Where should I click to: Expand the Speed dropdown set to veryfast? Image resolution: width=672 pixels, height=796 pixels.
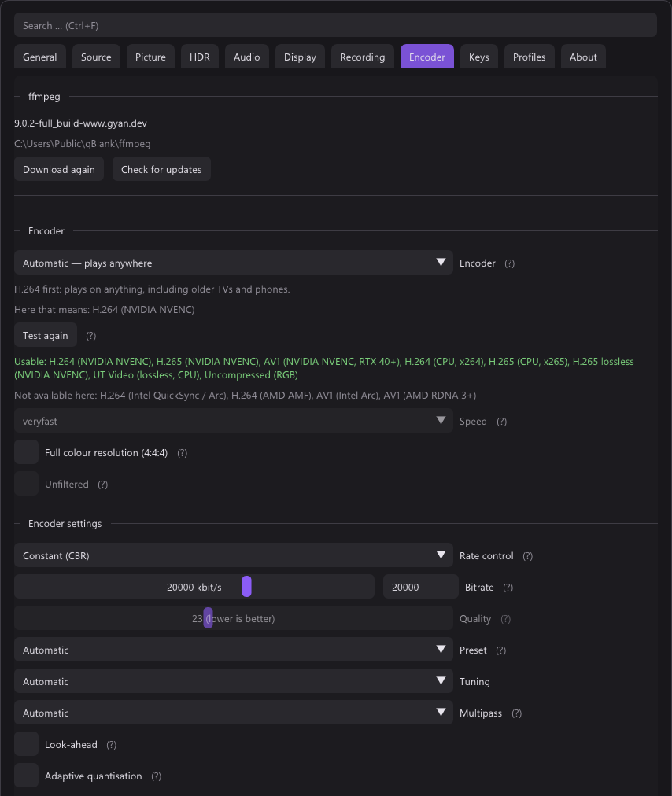pos(234,421)
